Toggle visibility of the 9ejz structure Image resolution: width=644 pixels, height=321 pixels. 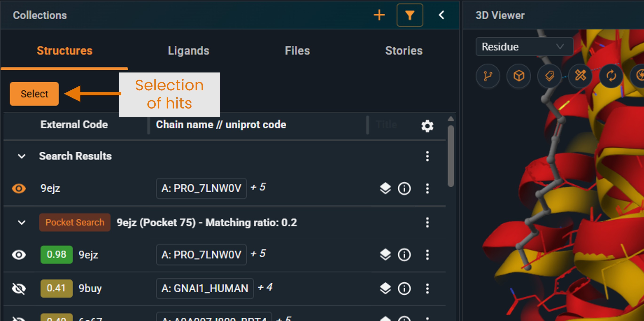(19, 189)
